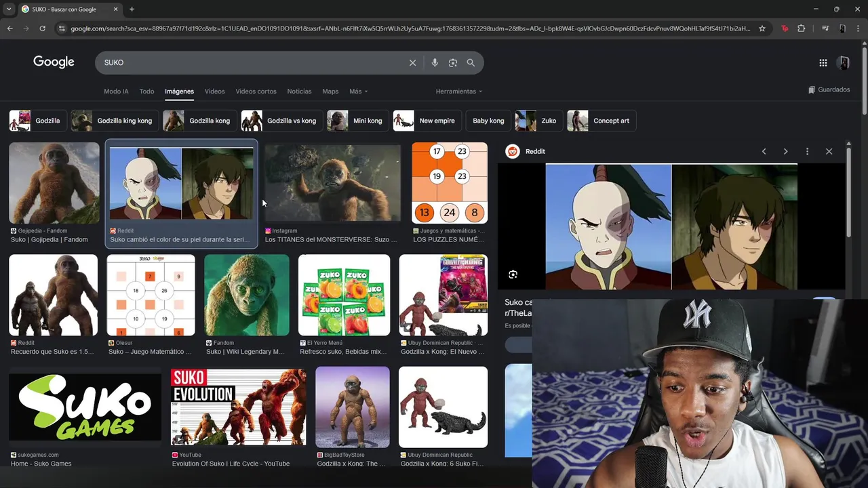View site information icon

pos(62,28)
